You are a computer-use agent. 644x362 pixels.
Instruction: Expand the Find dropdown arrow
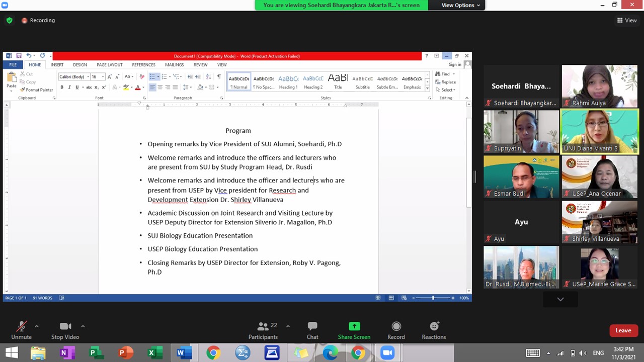click(453, 74)
